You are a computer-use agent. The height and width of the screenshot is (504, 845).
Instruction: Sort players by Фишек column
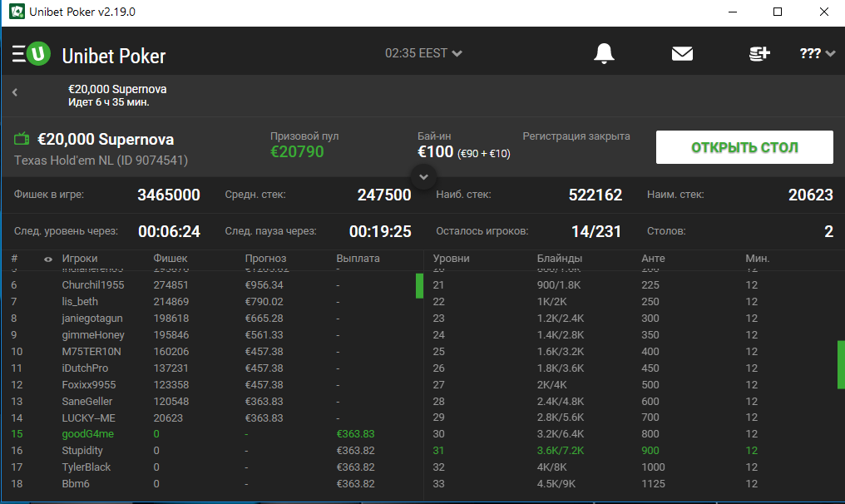click(x=170, y=259)
